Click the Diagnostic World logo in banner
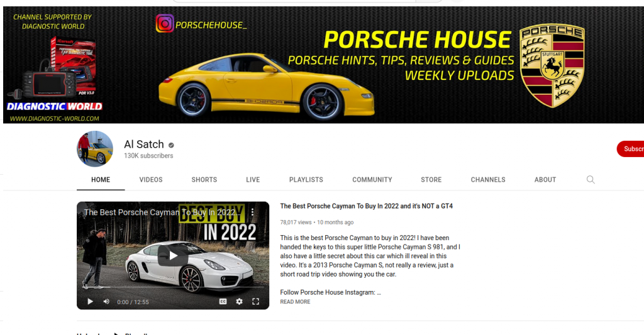This screenshot has width=644, height=335. tap(55, 106)
